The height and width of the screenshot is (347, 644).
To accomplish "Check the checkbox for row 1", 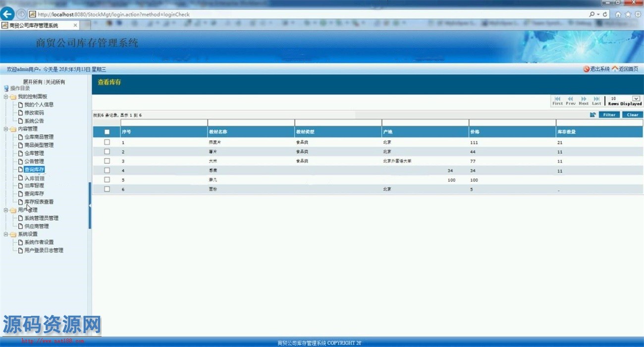I will [x=107, y=142].
